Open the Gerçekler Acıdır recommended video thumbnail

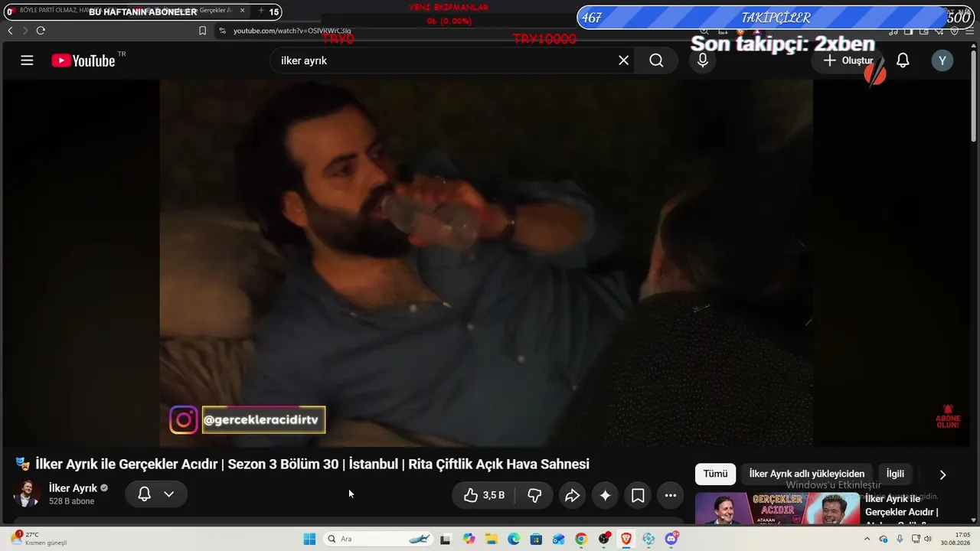pyautogui.click(x=777, y=508)
